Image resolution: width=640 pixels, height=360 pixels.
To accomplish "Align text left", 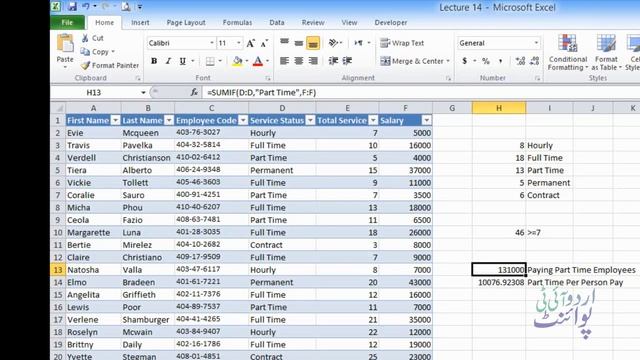I will [284, 61].
